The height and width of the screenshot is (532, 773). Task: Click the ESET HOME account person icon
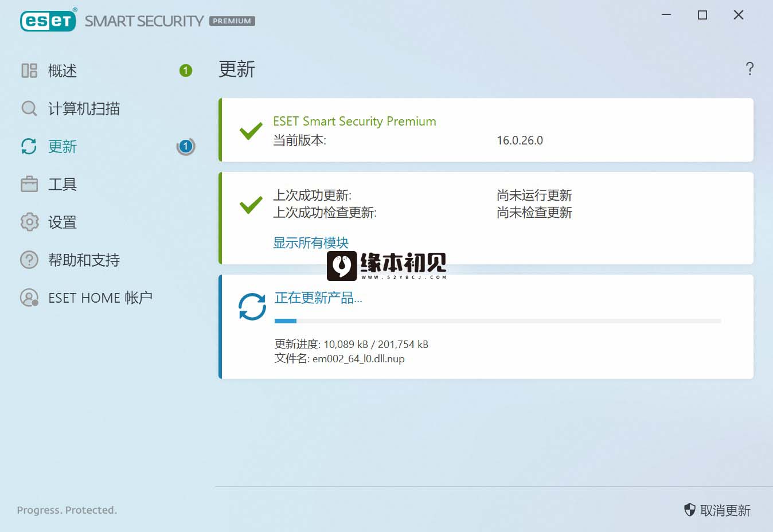[x=29, y=298]
